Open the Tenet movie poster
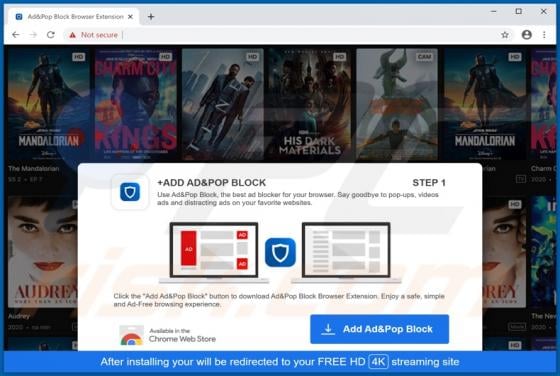 [x=222, y=104]
